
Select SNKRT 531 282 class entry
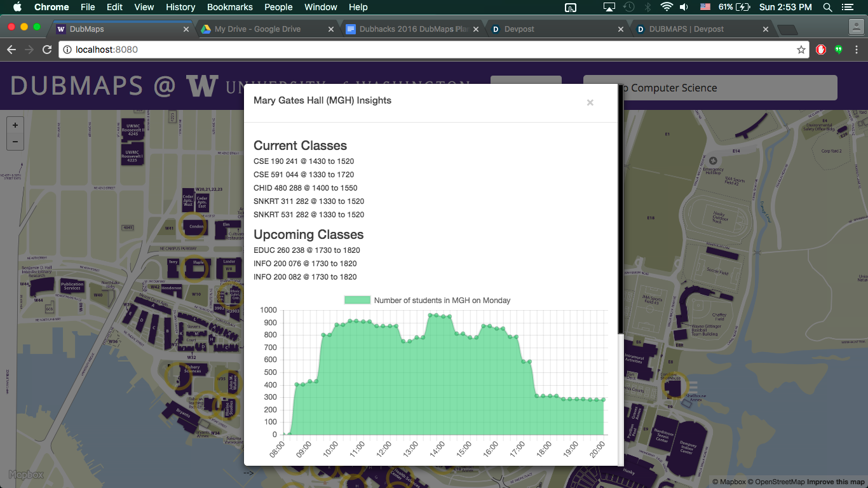[x=309, y=215]
